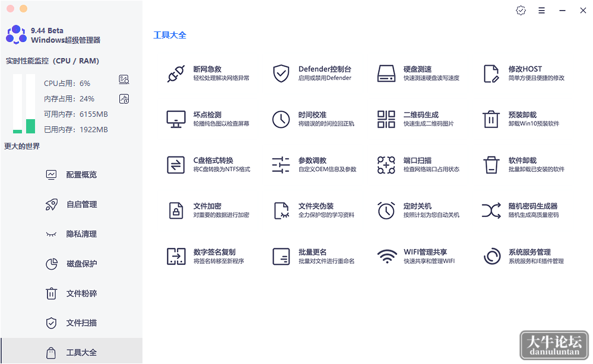Screen dimensions: 593x364
Task: Click description 随机生成高质量密码
Action: [x=534, y=215]
